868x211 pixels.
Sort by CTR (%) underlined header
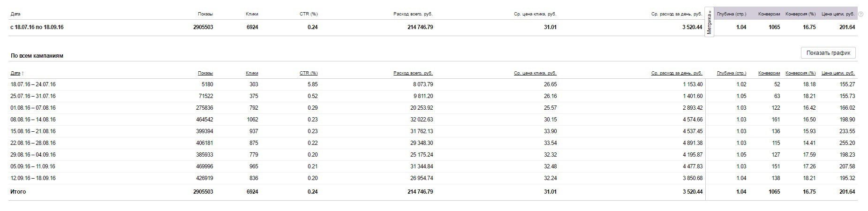pos(308,73)
